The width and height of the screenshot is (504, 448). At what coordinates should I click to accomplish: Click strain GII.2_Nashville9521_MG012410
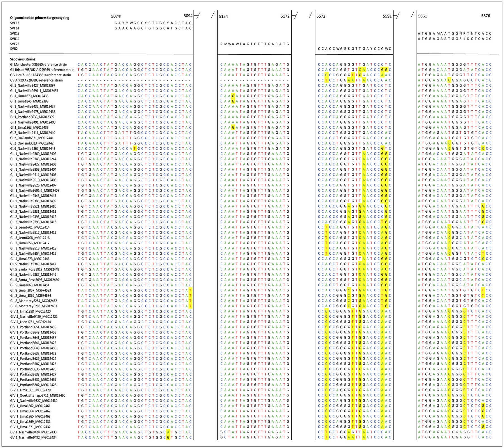(x=33, y=206)
